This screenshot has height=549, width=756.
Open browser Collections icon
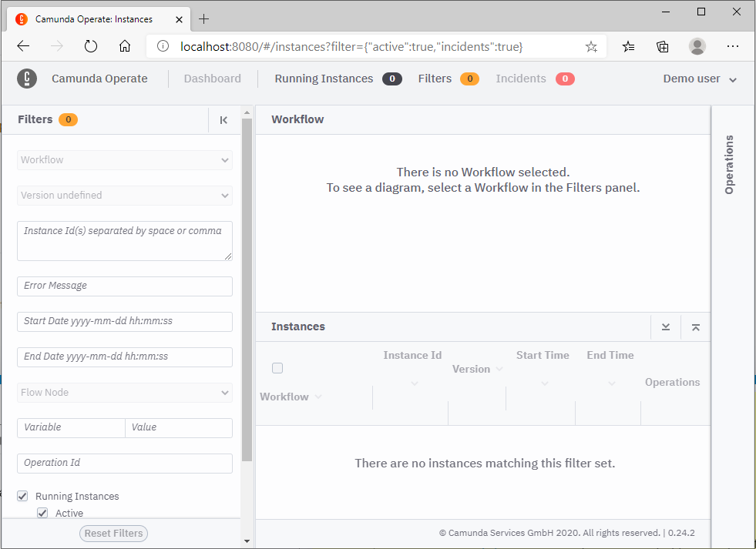[x=663, y=46]
